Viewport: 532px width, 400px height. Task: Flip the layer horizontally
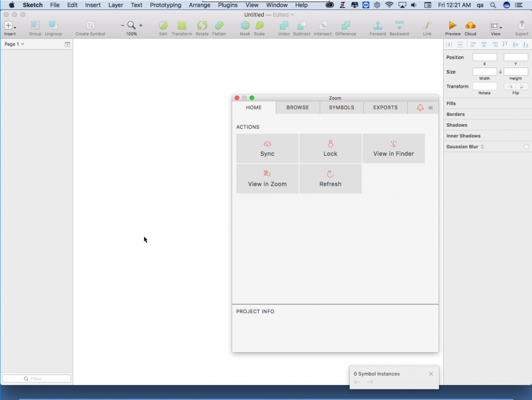click(510, 87)
